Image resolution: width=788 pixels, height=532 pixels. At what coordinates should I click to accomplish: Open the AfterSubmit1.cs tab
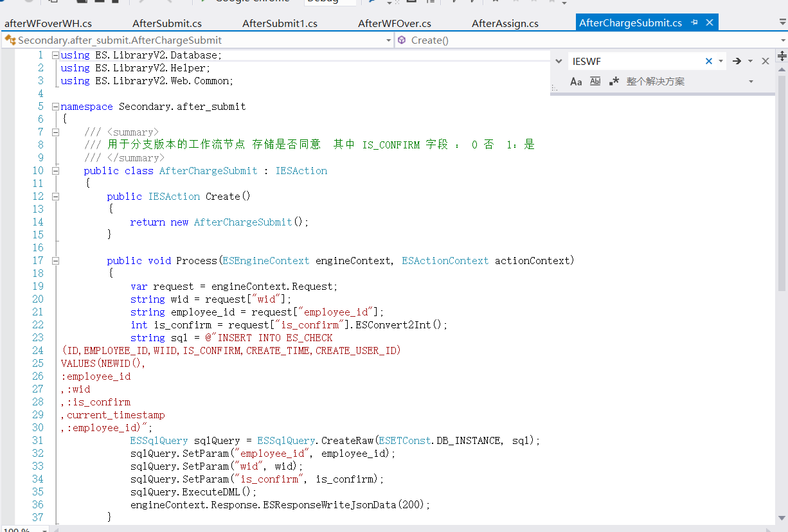click(x=280, y=23)
